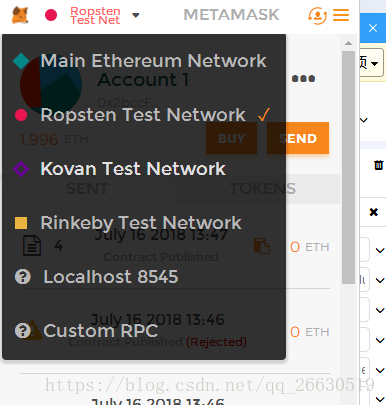
Task: Click the red dot beside Ropsten Test Network
Action: click(21, 115)
